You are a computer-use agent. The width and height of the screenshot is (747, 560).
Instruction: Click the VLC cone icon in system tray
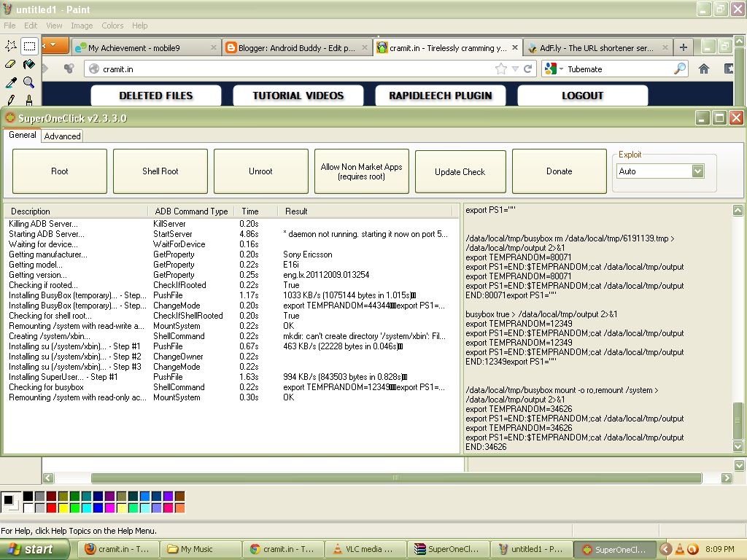pos(680,549)
